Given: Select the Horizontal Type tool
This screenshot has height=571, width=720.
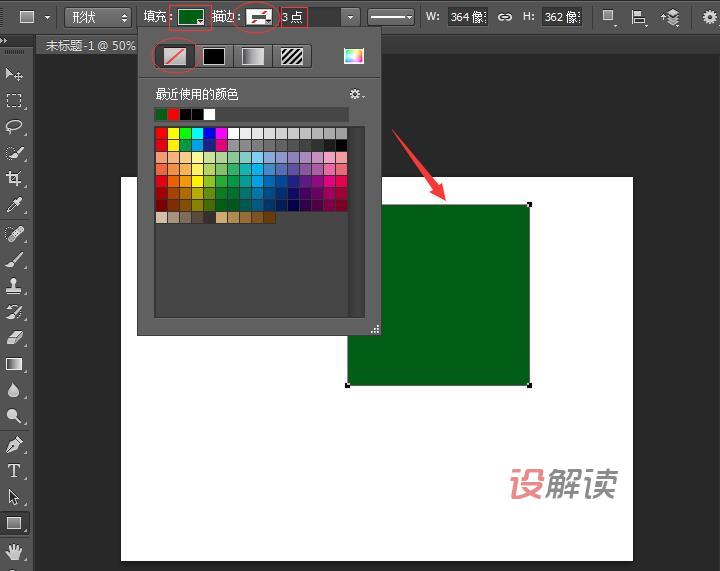Looking at the screenshot, I should [x=14, y=471].
